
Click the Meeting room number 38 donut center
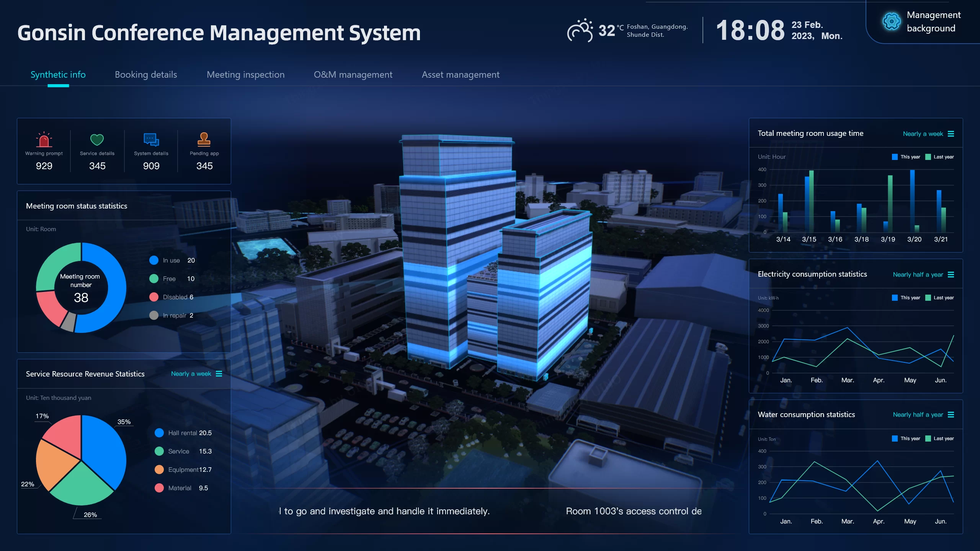[x=81, y=288]
